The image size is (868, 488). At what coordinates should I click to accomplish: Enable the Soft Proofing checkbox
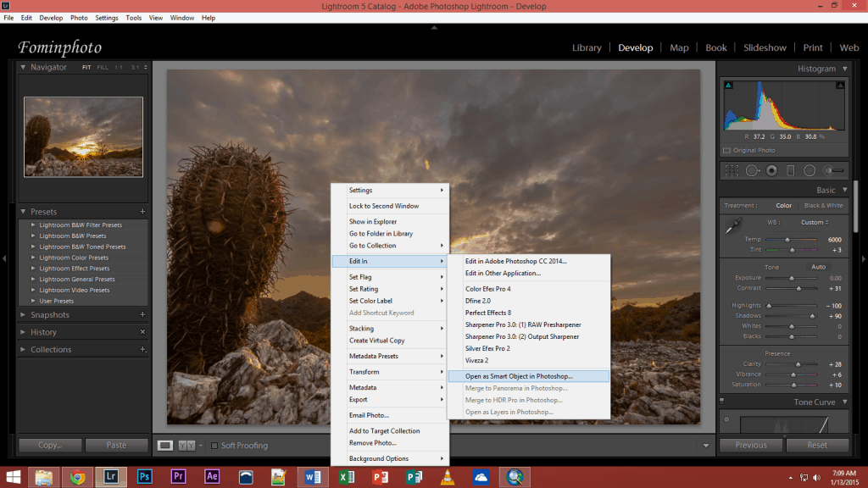pyautogui.click(x=214, y=446)
